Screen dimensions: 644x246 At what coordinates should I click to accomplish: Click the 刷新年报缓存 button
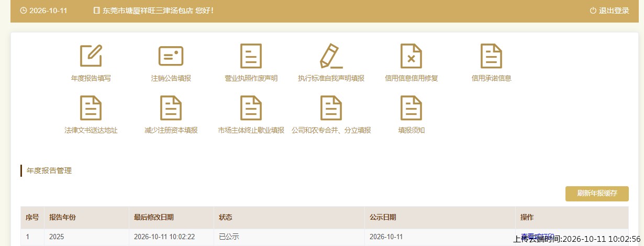(597, 193)
